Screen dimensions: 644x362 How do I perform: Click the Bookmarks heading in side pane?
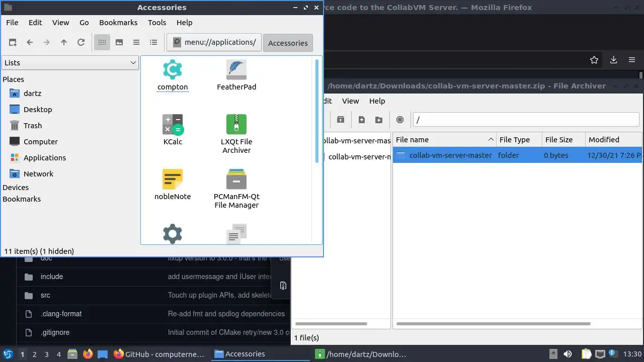pyautogui.click(x=22, y=199)
